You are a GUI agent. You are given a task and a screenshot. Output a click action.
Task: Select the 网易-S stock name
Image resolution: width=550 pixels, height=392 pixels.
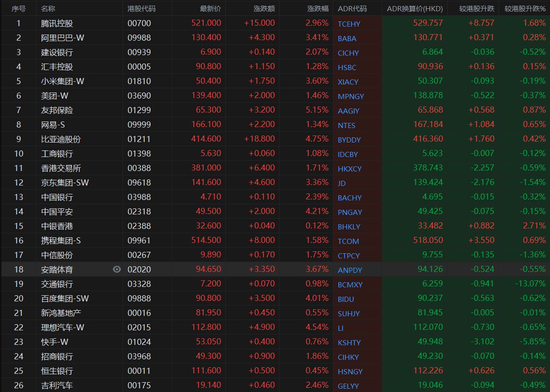[x=53, y=125]
